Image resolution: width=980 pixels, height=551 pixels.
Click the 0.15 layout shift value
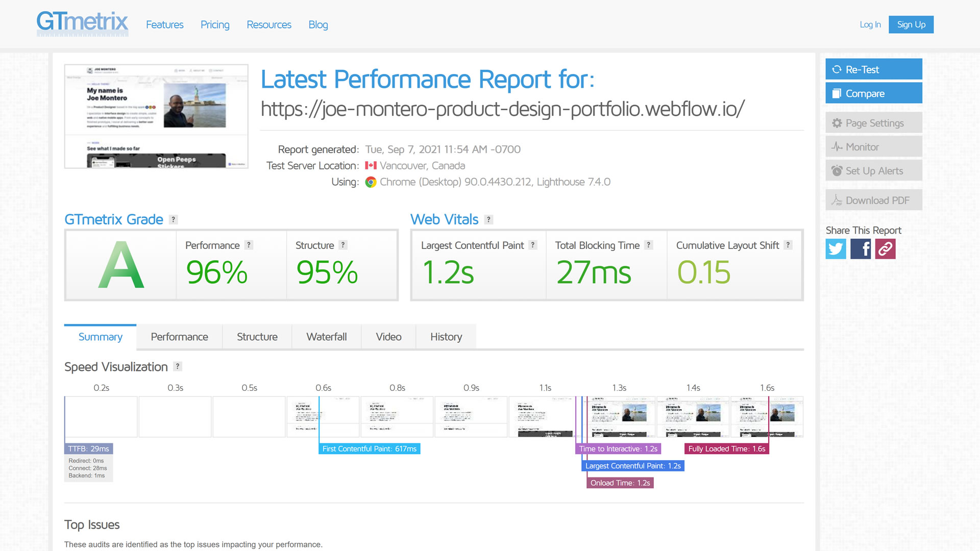point(704,272)
